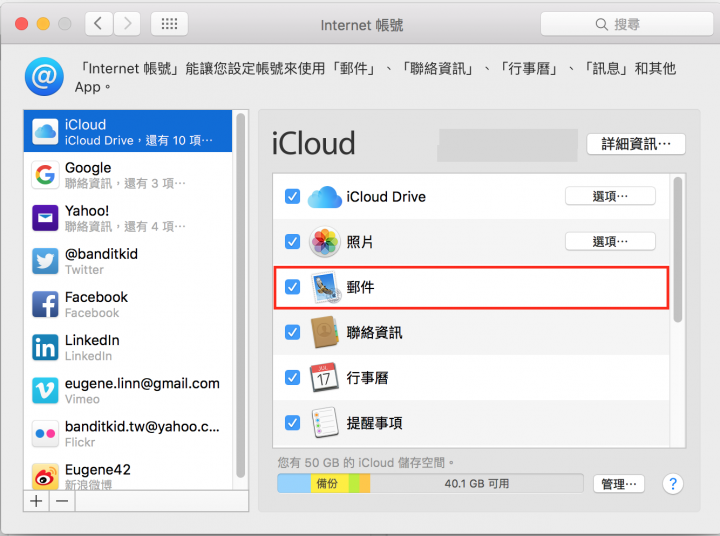The height and width of the screenshot is (536, 720).
Task: Uncheck the iCloud Drive checkbox
Action: pyautogui.click(x=292, y=197)
